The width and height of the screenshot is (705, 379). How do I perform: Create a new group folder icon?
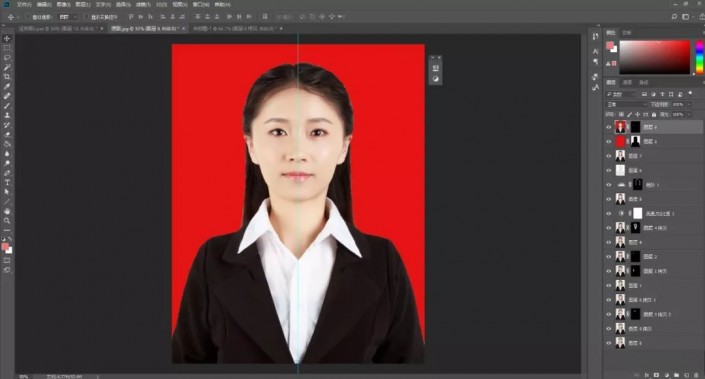click(676, 375)
